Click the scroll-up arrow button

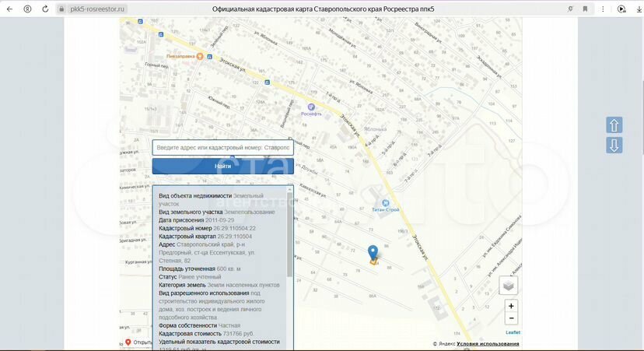tap(614, 125)
